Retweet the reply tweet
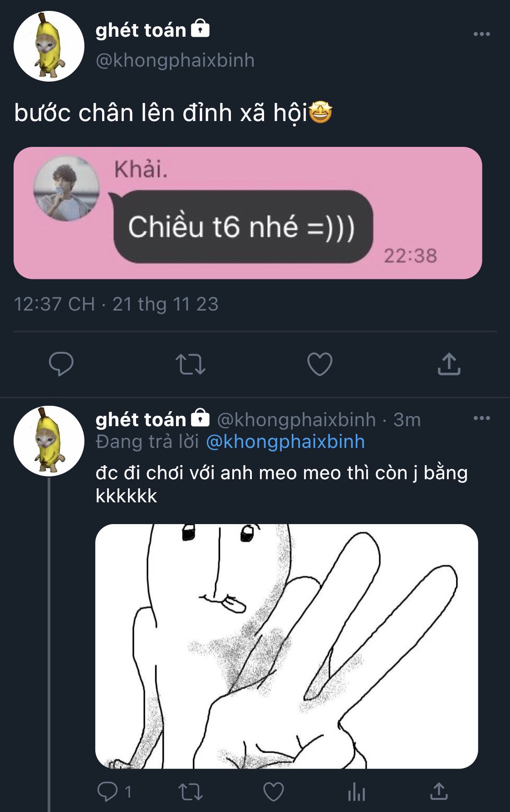This screenshot has height=812, width=510. 191,792
